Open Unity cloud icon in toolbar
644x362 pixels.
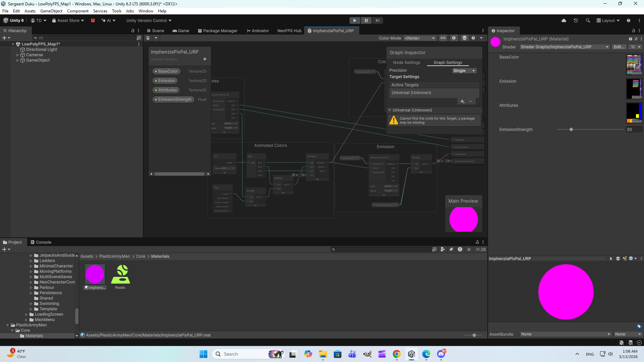pos(564,20)
